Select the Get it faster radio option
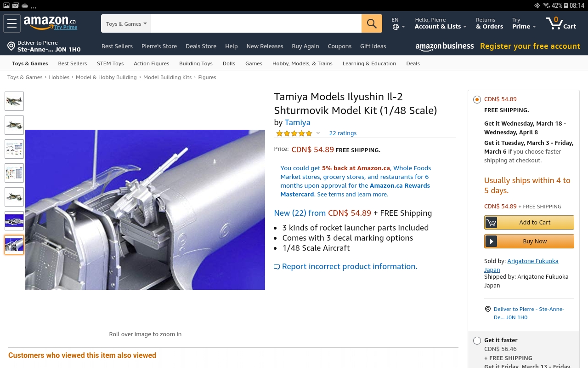 click(477, 340)
